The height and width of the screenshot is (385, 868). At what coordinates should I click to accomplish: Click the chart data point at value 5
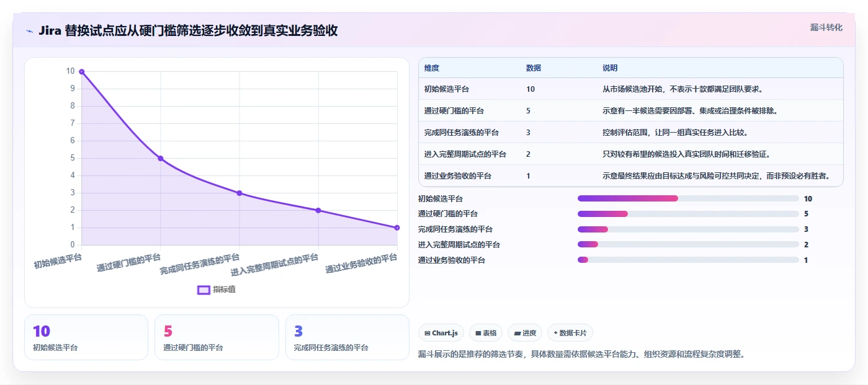(161, 159)
